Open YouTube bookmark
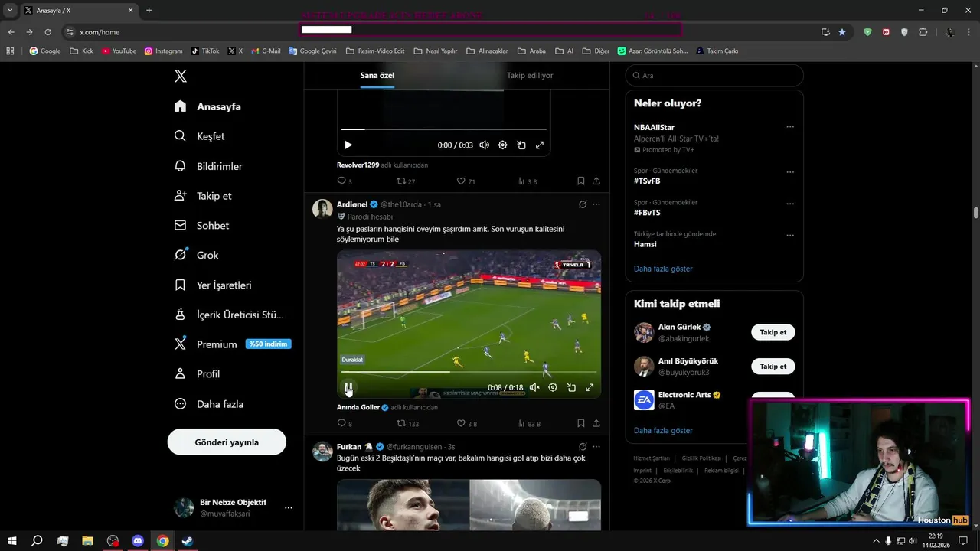Viewport: 980px width, 551px height. click(119, 51)
